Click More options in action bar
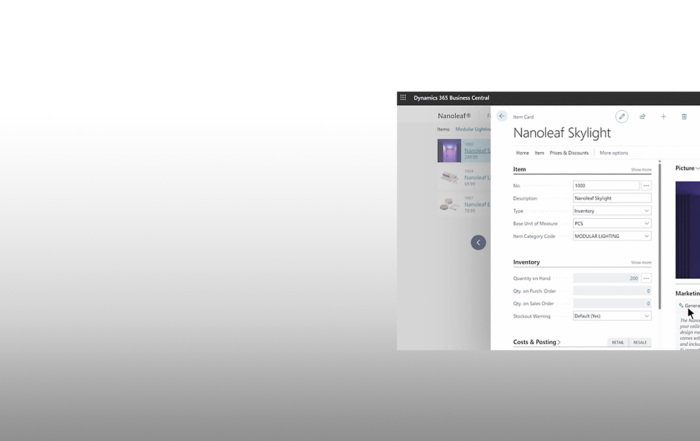 coord(613,153)
